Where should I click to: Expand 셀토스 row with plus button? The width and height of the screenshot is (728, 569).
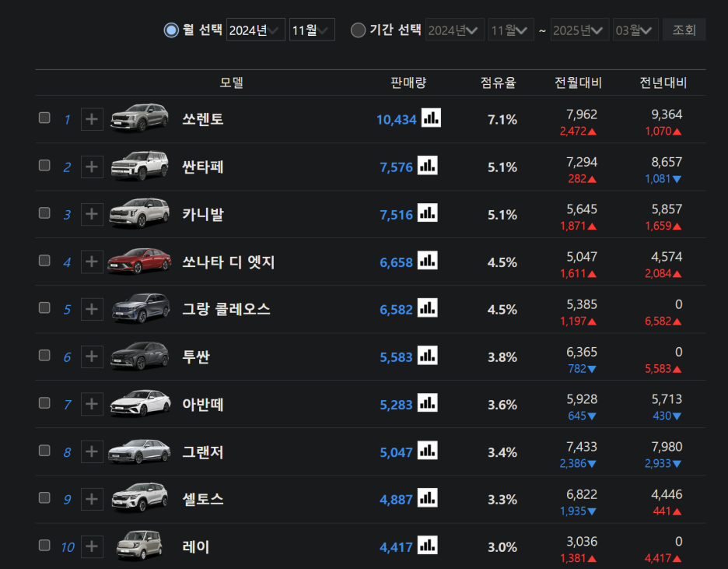click(x=92, y=499)
